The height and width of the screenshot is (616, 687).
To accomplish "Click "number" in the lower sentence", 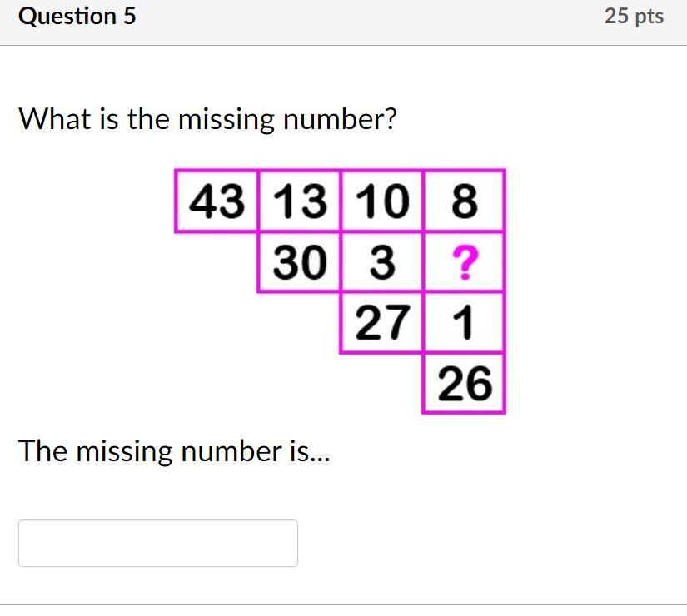I will tap(231, 451).
